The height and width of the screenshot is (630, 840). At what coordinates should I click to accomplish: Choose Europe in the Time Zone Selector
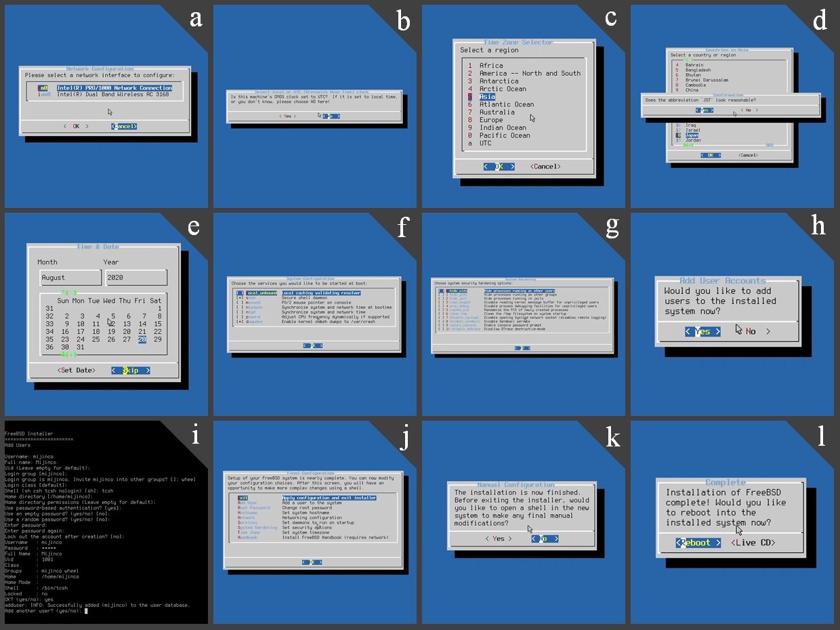(x=491, y=120)
